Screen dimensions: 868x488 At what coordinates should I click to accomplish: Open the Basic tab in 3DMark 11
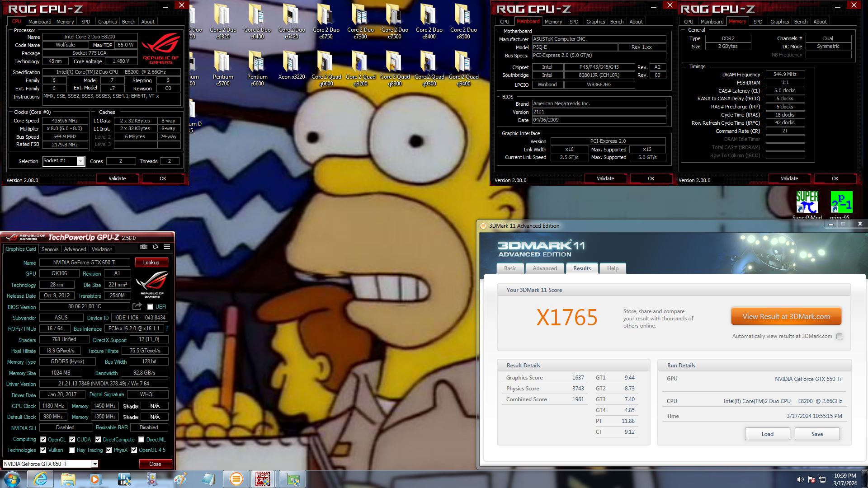coord(510,268)
